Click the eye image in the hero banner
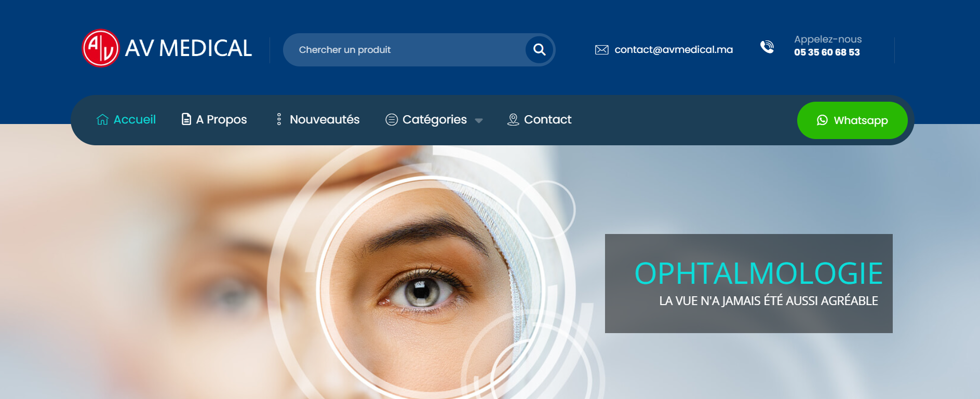 pyautogui.click(x=421, y=292)
